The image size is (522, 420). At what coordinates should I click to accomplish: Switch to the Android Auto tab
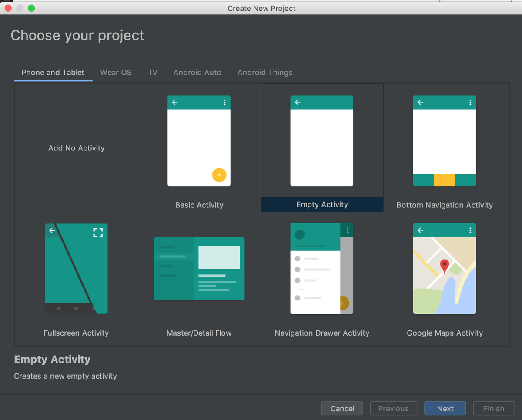(197, 72)
